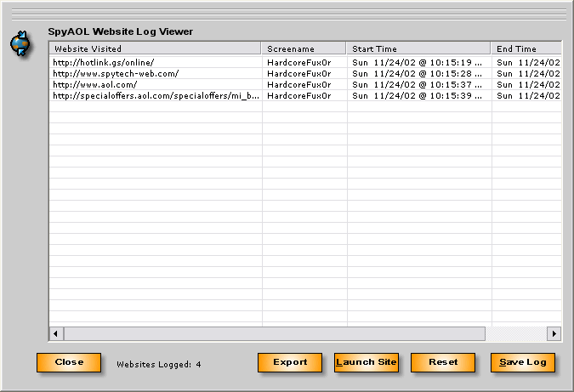Save the log to file

tap(523, 362)
